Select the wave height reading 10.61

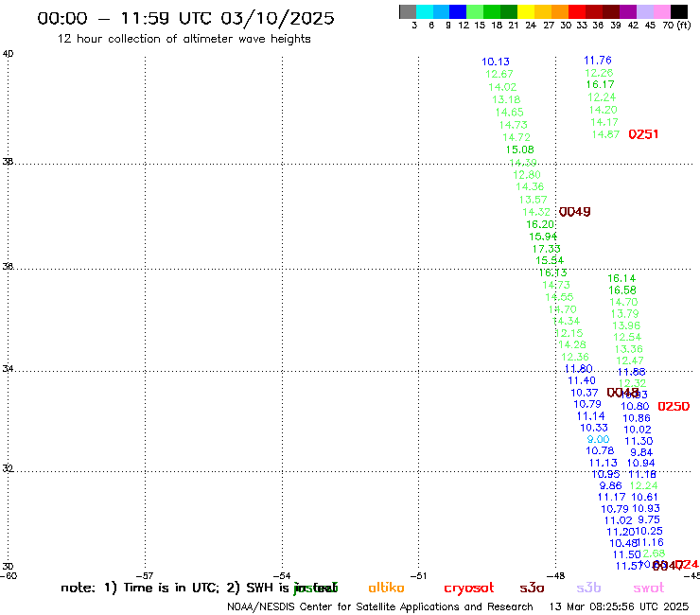tap(644, 497)
